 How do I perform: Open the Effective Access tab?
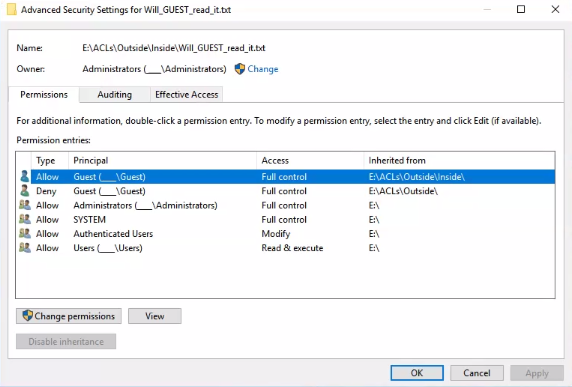pyautogui.click(x=186, y=94)
